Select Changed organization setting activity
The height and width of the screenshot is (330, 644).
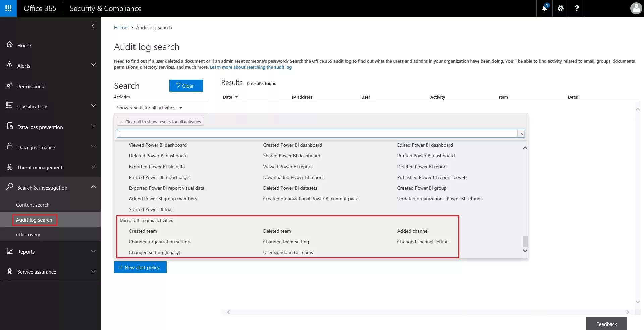coord(160,242)
